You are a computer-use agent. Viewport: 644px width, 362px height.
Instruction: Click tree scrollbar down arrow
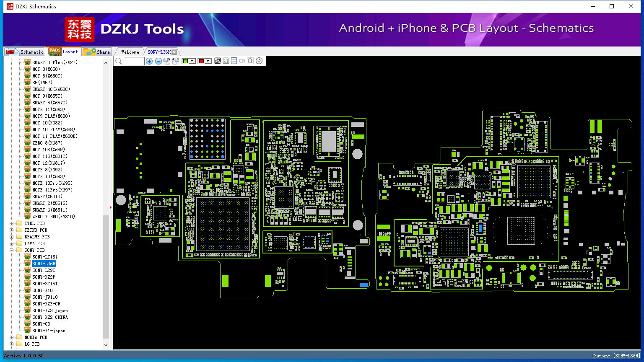tap(106, 345)
